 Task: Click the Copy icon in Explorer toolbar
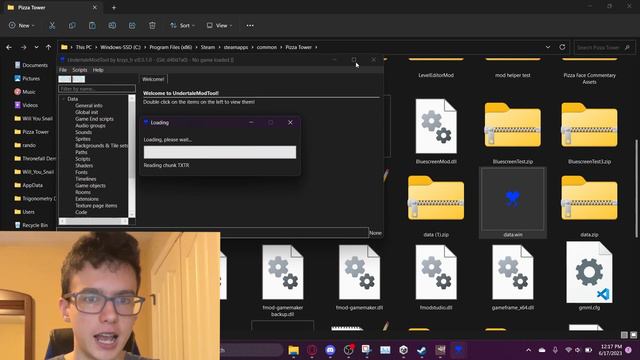[72, 25]
